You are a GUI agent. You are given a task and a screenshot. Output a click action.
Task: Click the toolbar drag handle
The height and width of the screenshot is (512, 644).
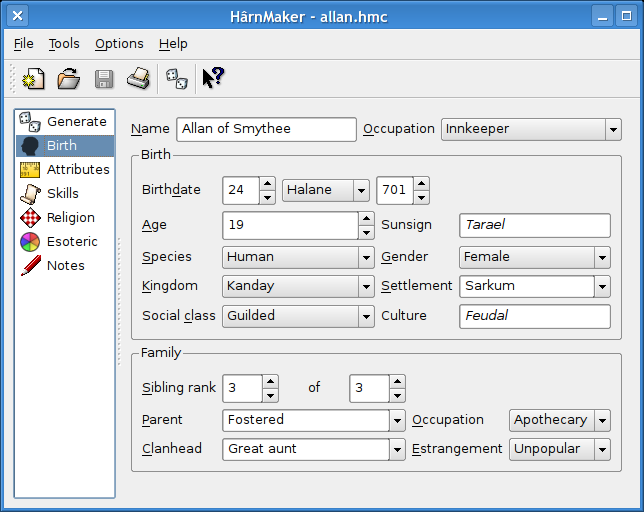(x=12, y=78)
